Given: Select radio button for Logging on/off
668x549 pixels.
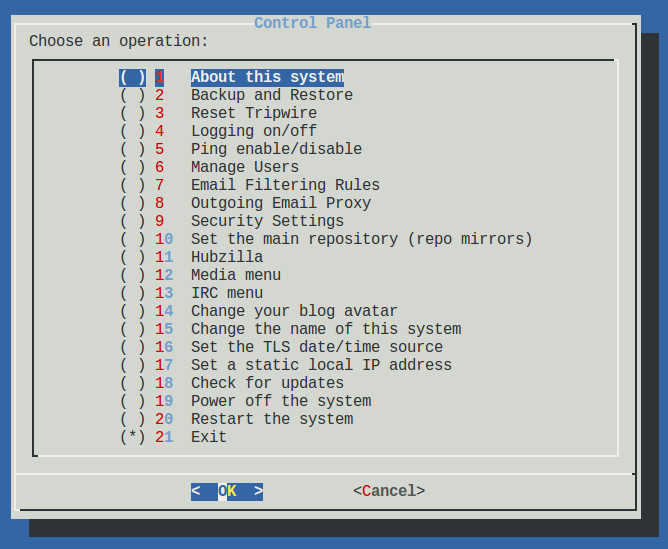Looking at the screenshot, I should point(132,131).
